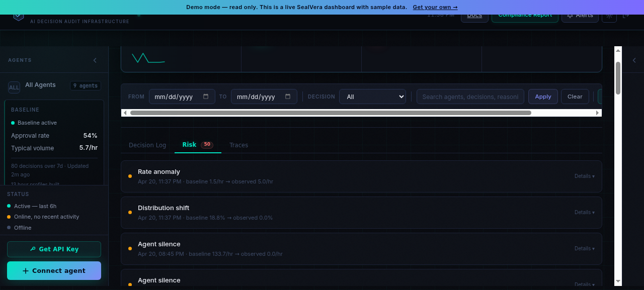
Task: Expand Details for Distribution shift
Action: tap(585, 213)
